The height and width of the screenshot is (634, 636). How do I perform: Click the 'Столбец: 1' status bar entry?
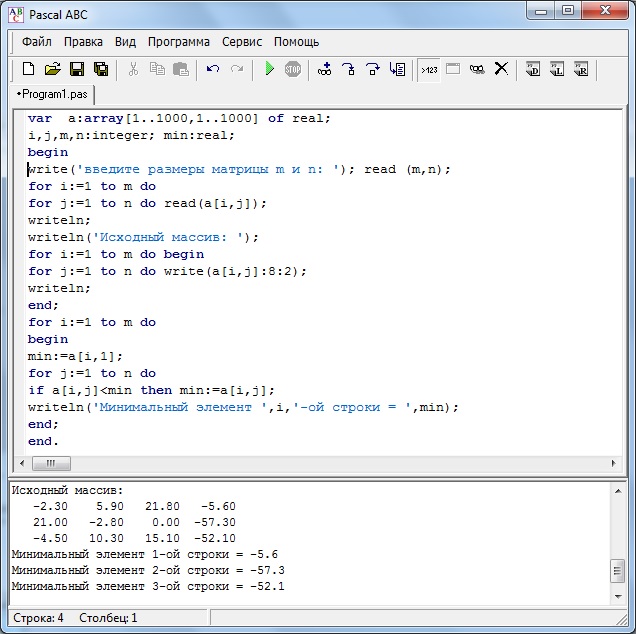click(108, 618)
